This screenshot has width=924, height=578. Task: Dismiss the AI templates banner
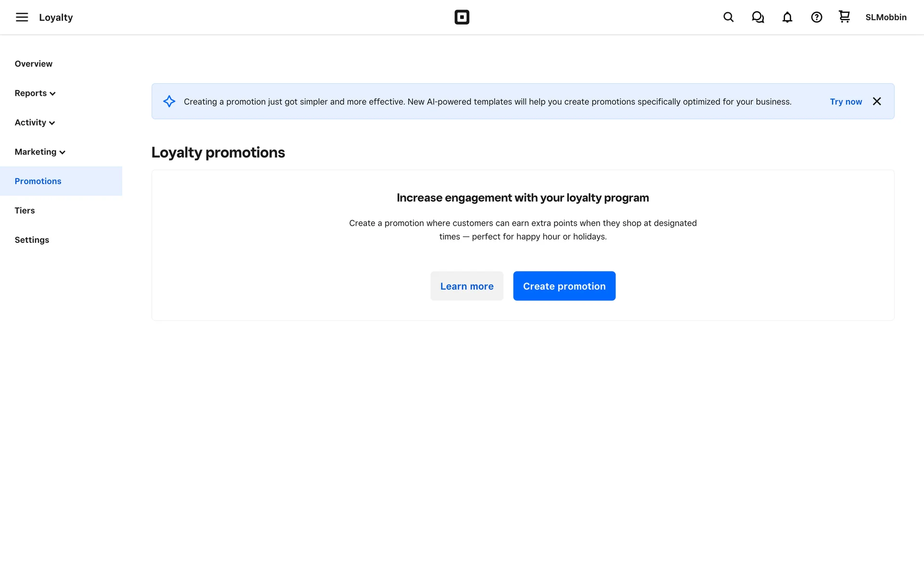[877, 101]
